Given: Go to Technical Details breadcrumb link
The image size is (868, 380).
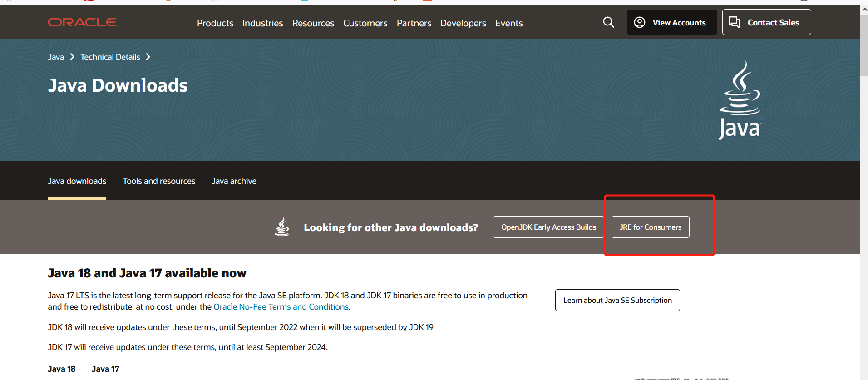Looking at the screenshot, I should tap(110, 57).
